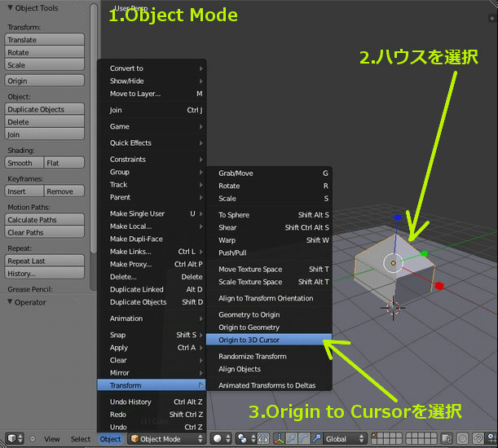
Task: Click the Scale button in Object Tools
Action: 45,65
